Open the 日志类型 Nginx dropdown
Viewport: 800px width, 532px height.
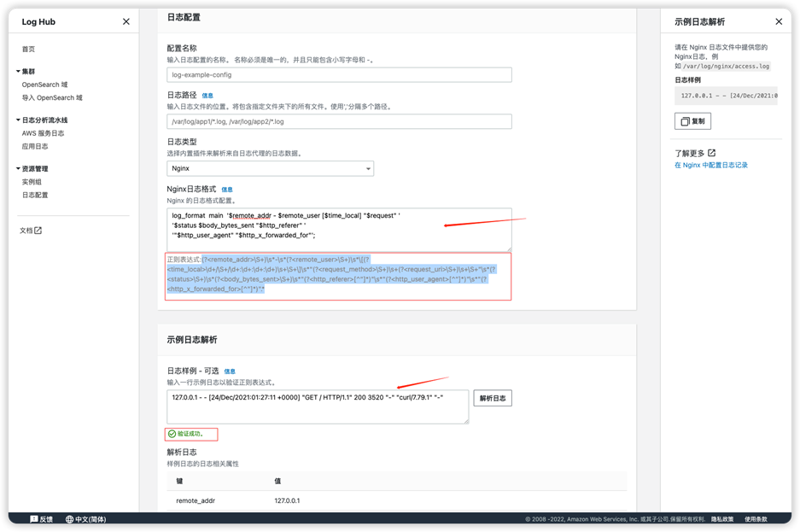[270, 168]
